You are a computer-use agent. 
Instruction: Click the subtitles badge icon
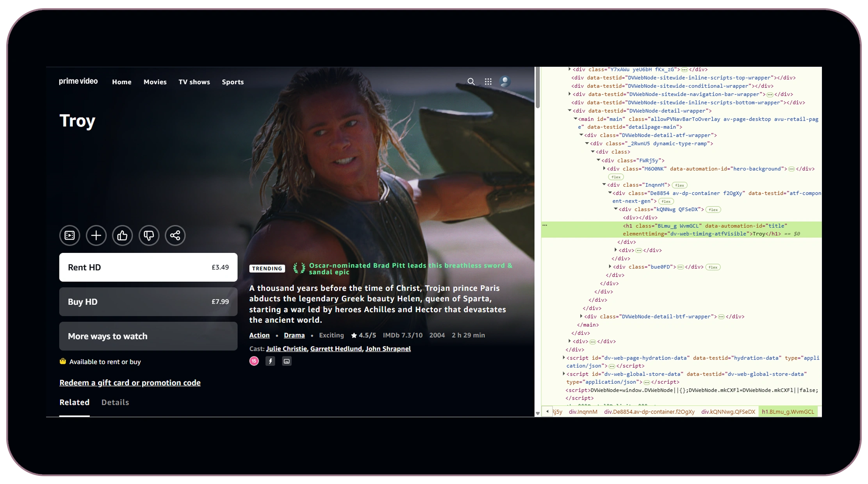[x=287, y=361]
